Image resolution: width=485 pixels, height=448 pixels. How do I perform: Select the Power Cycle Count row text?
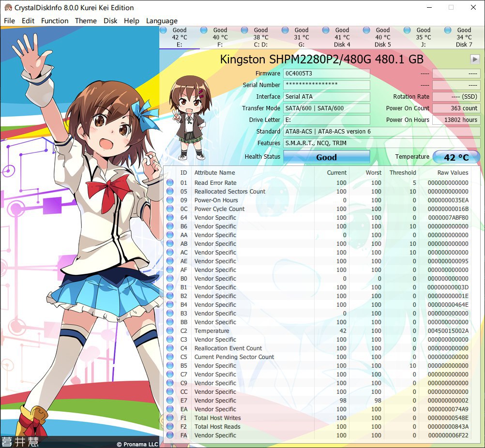[x=219, y=209]
